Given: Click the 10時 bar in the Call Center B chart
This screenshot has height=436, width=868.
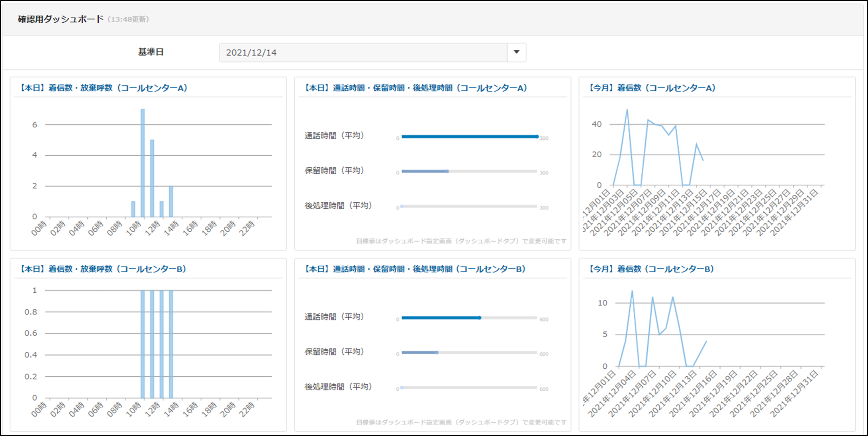Looking at the screenshot, I should coord(143,344).
